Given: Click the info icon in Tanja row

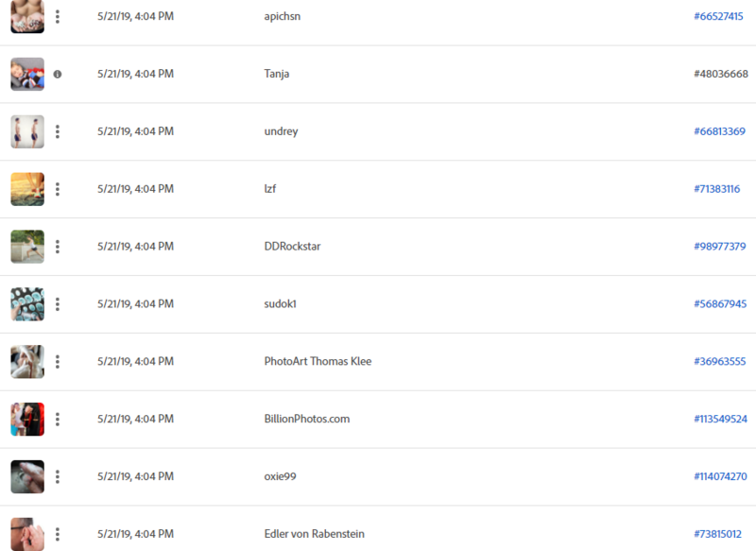Looking at the screenshot, I should coord(58,75).
